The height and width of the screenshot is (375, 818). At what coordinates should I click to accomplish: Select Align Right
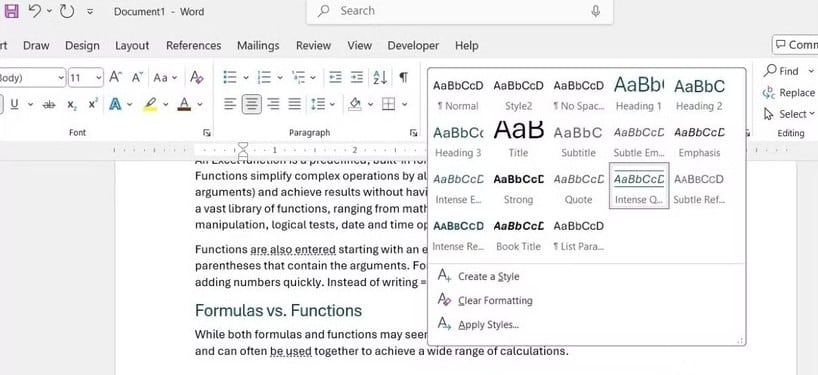tap(273, 104)
